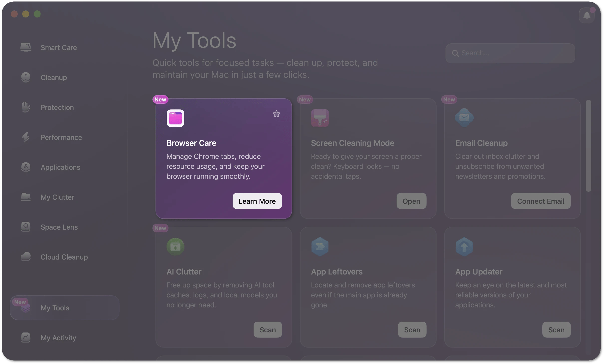The width and height of the screenshot is (604, 364).
Task: Click the Screen Cleaning Mode brush icon
Action: coord(320,118)
